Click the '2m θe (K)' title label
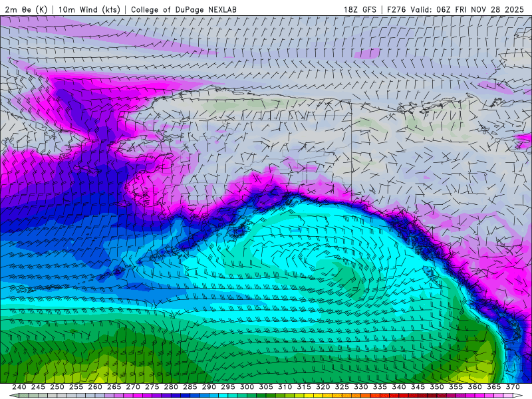 (26, 9)
